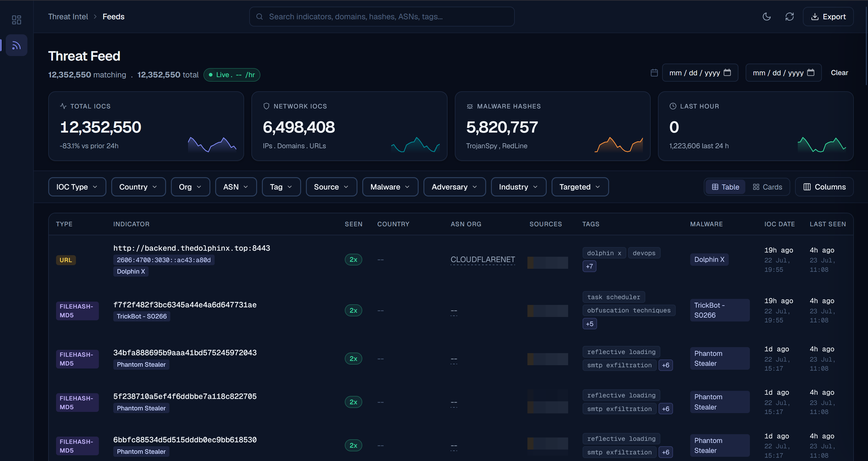Open the Malware filter dropdown
This screenshot has width=868, height=461.
pyautogui.click(x=390, y=187)
